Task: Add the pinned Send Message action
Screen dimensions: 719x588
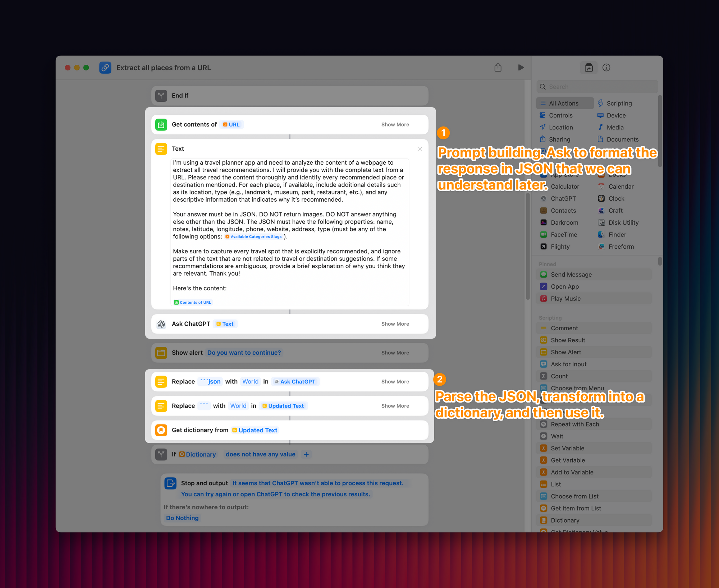Action: (594, 275)
